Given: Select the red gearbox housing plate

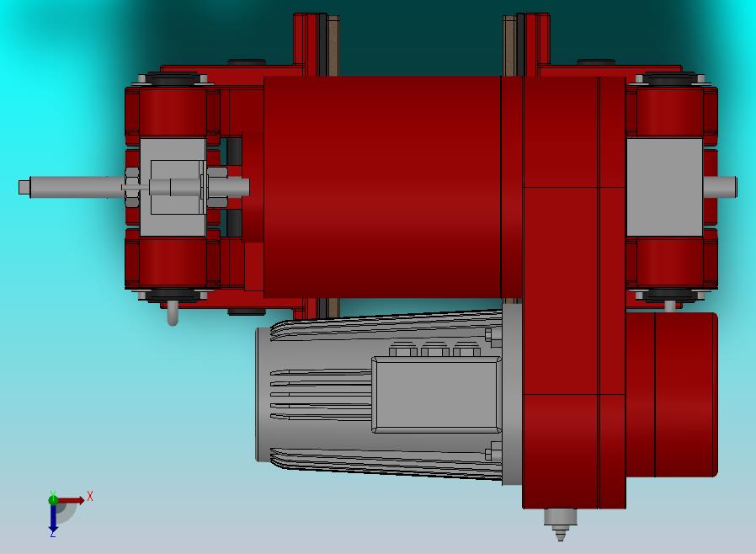Looking at the screenshot, I should (x=574, y=292).
